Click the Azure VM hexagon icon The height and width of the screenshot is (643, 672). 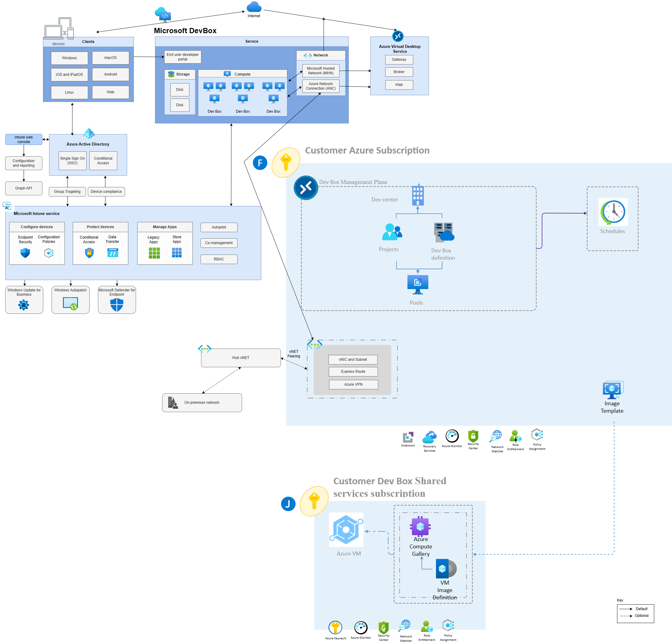click(346, 530)
